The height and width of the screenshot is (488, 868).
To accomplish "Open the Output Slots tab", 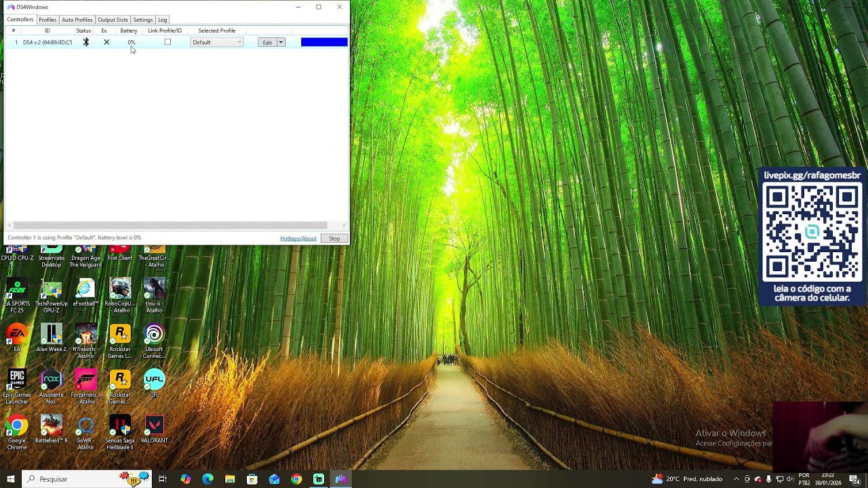I will (x=113, y=20).
